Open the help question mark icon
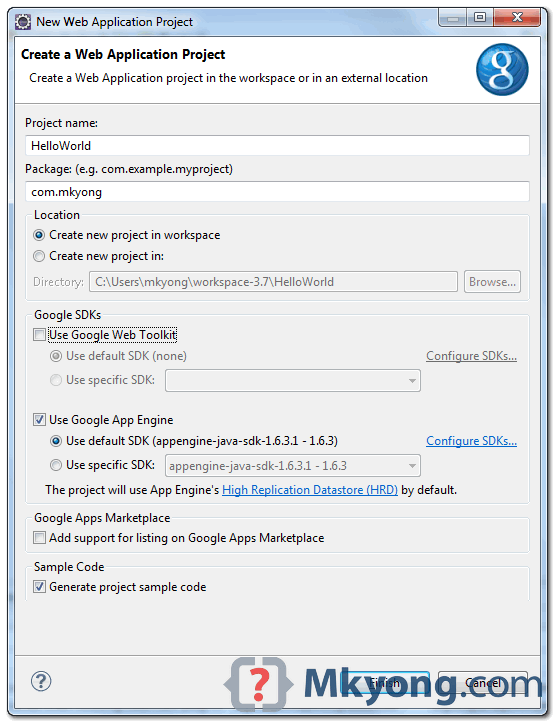The height and width of the screenshot is (723, 555). pos(41,681)
